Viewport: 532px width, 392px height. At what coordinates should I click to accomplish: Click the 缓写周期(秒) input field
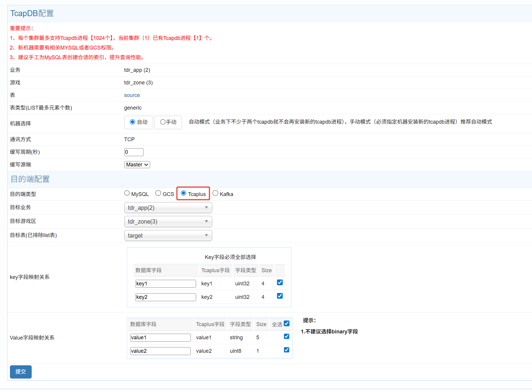(134, 152)
